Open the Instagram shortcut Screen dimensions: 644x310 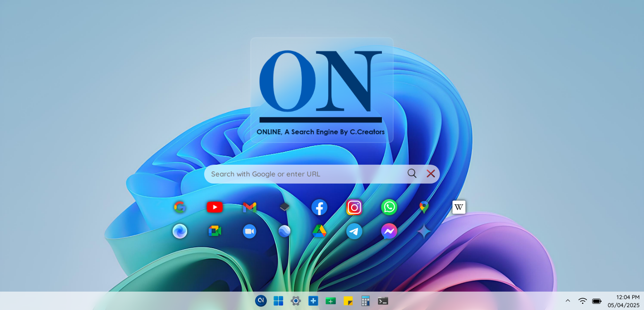tap(354, 207)
